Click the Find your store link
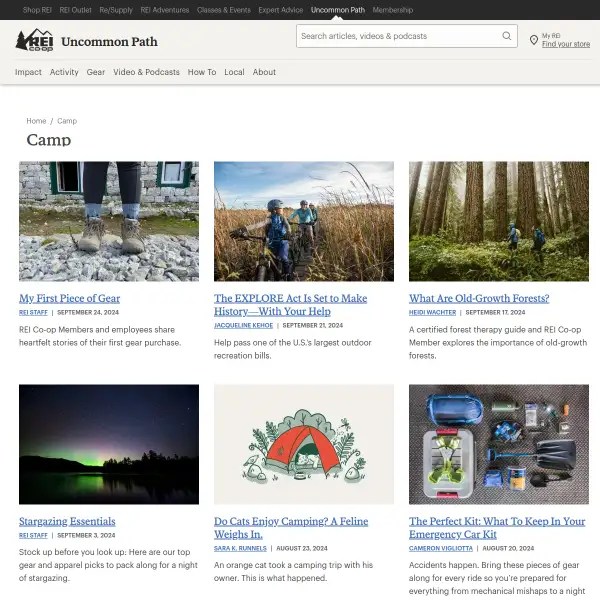The width and height of the screenshot is (600, 600). 566,44
